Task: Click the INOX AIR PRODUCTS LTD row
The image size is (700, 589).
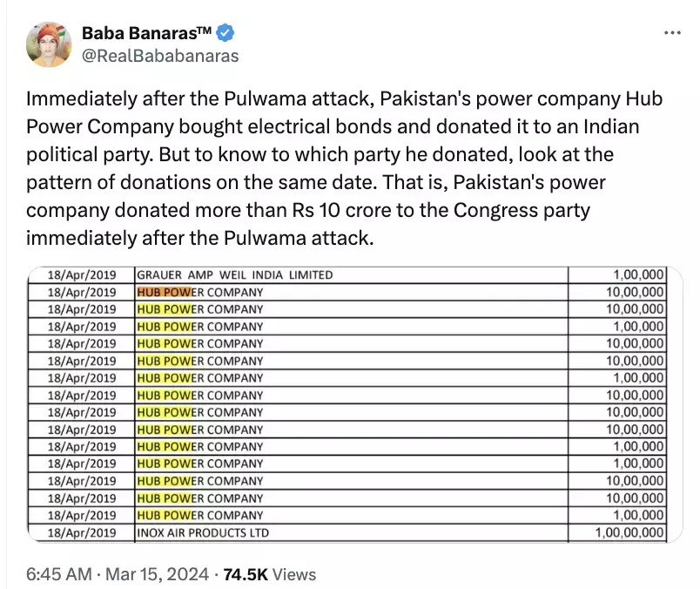Action: click(x=203, y=532)
